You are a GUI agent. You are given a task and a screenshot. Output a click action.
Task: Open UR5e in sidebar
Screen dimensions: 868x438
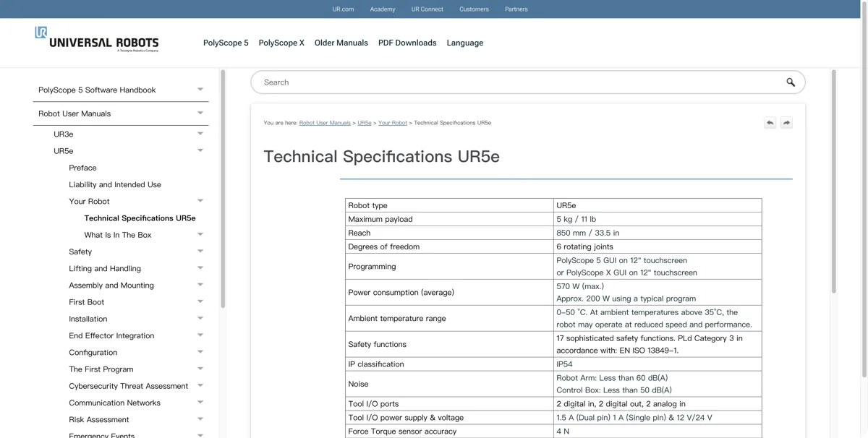point(64,151)
